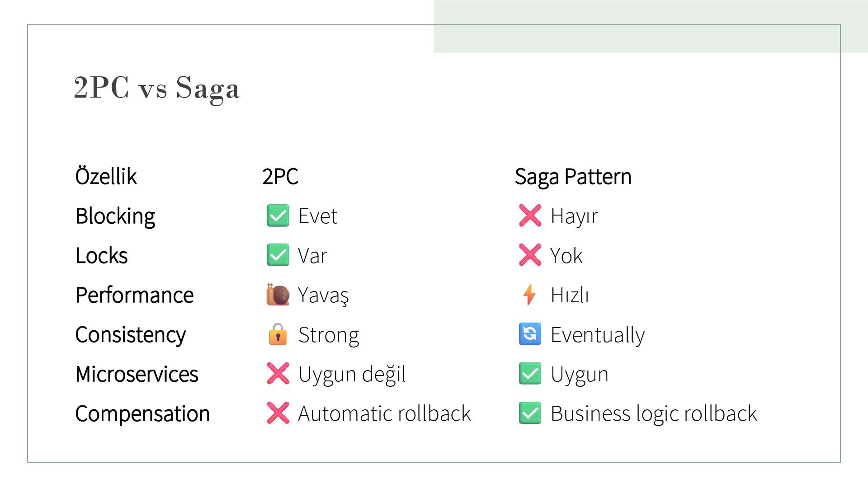
Task: Click the red cross beside Yok
Action: [530, 255]
